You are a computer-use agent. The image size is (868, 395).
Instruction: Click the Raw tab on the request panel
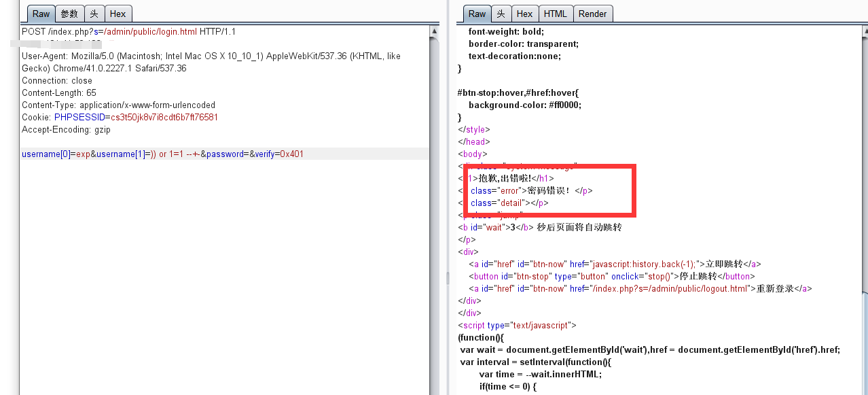[x=40, y=14]
